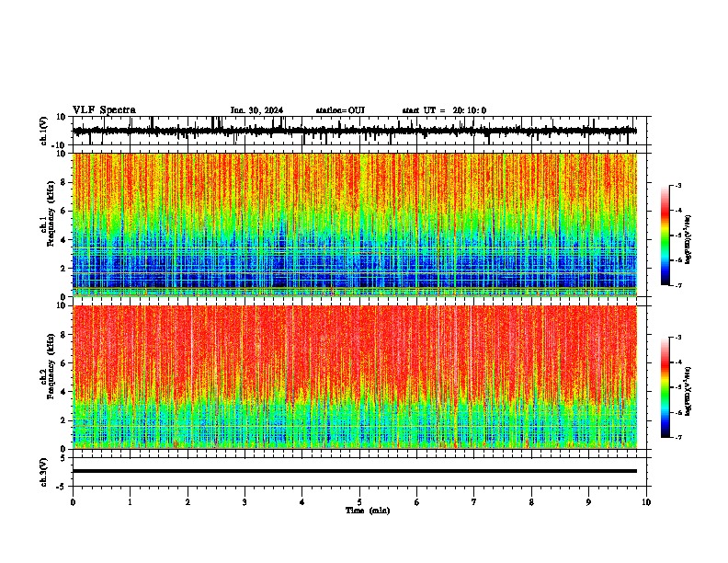Click the ch.1(V) waveform axis label

(44, 131)
